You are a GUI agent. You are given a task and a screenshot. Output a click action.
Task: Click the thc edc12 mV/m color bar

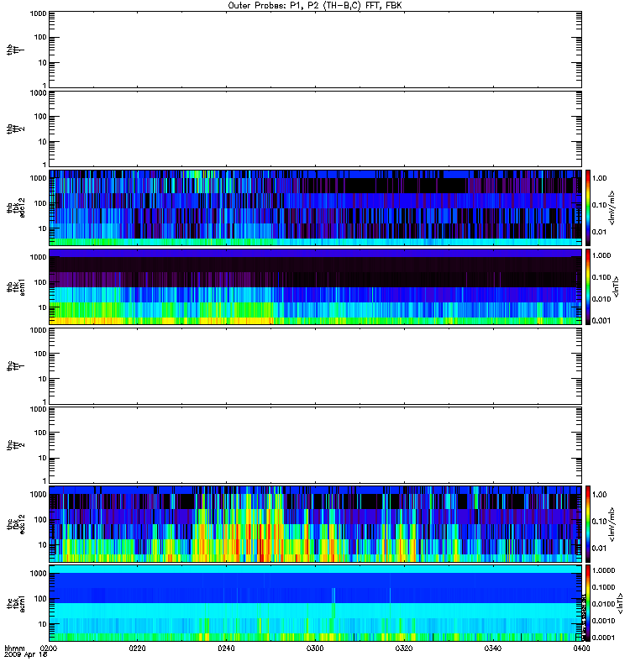pyautogui.click(x=588, y=523)
